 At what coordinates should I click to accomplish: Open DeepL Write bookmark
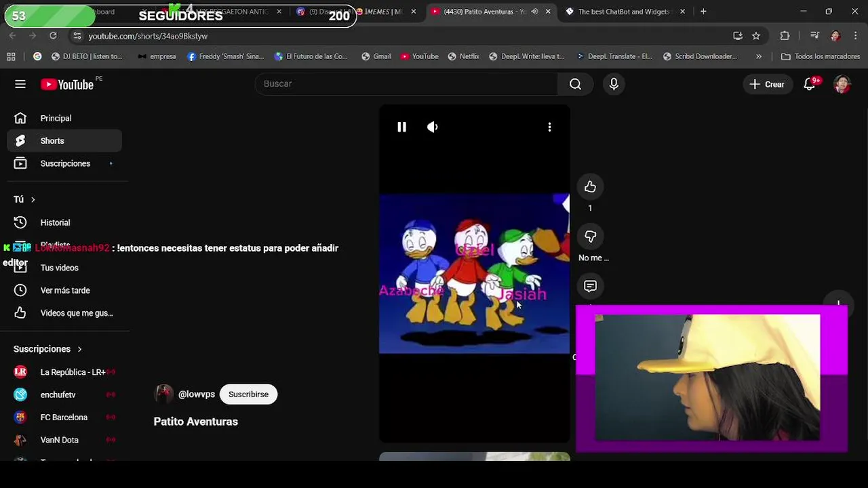pyautogui.click(x=526, y=56)
